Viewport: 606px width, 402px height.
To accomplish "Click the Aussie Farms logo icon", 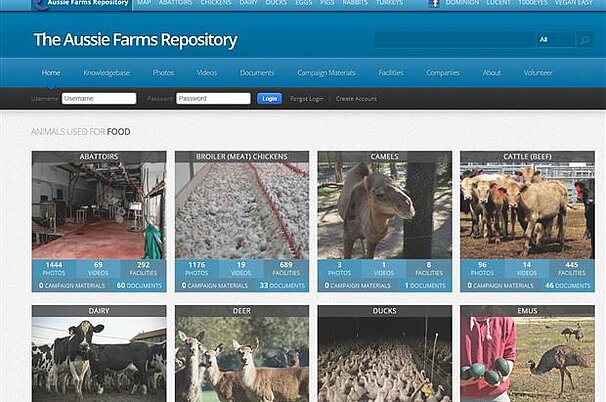I will point(39,4).
